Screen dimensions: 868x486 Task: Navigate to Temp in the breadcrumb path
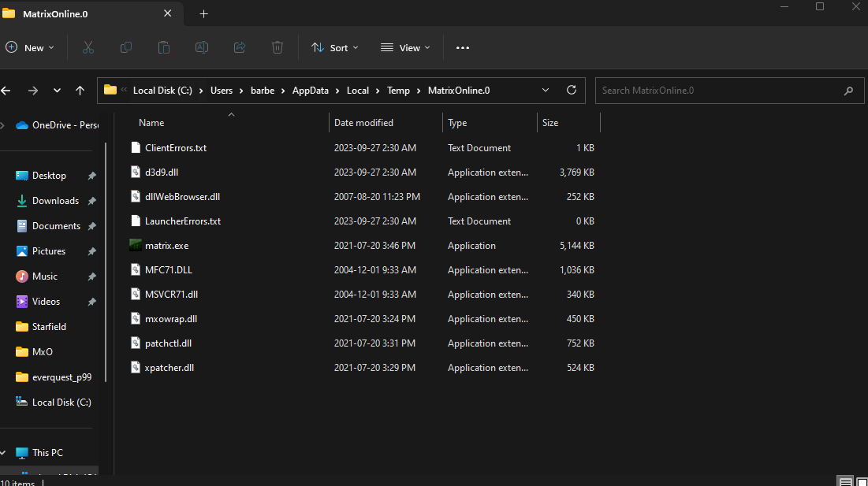tap(398, 91)
